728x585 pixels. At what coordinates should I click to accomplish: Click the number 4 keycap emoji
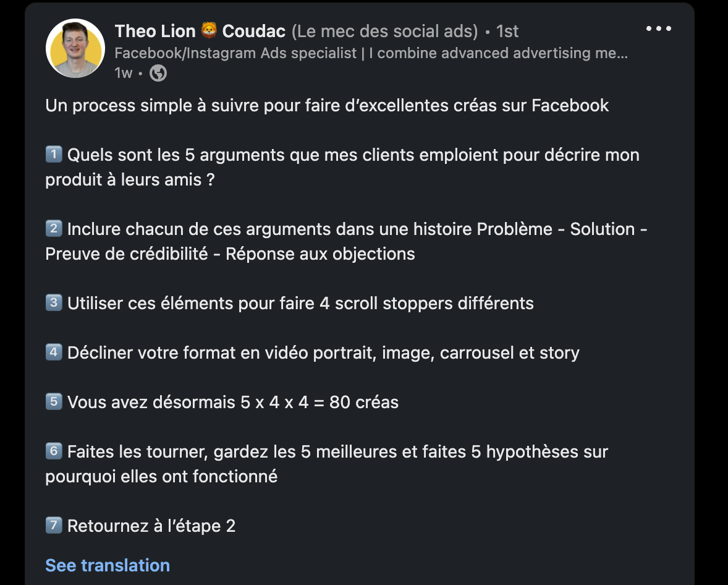pyautogui.click(x=54, y=352)
